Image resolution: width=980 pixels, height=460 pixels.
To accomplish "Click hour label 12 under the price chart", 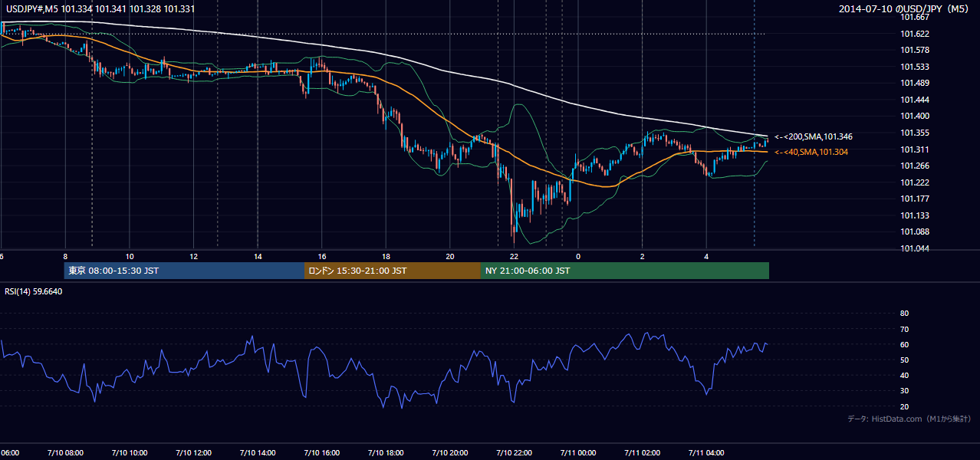I will click(193, 256).
